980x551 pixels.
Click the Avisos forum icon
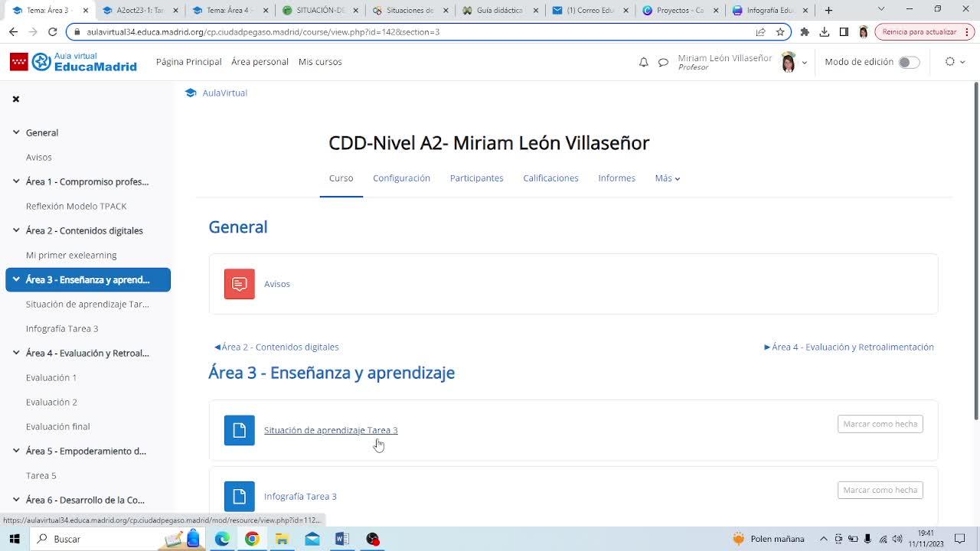click(240, 284)
